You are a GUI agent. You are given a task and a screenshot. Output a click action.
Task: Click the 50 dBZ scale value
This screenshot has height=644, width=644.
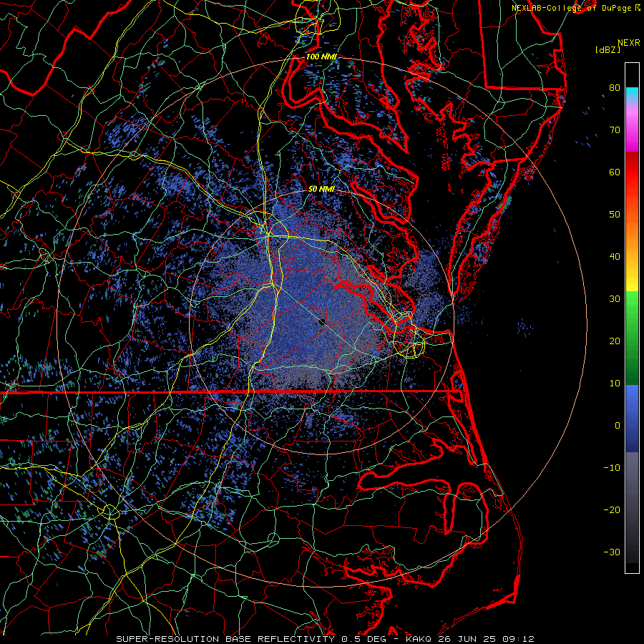click(615, 215)
